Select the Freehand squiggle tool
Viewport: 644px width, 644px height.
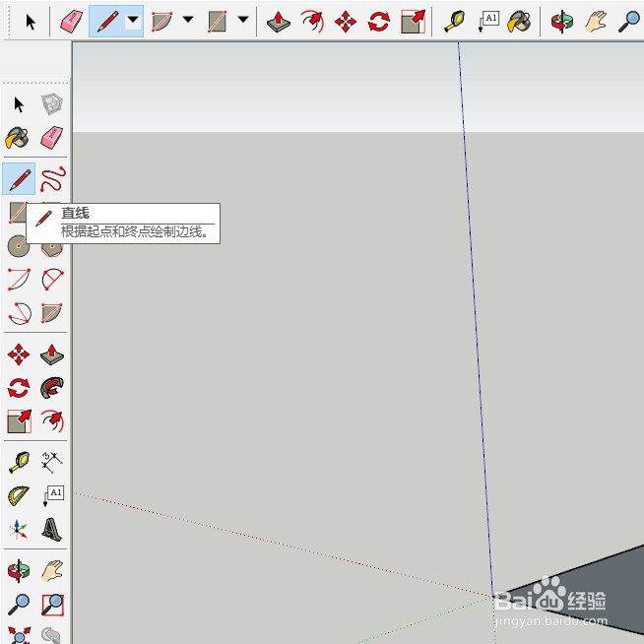coord(53,179)
